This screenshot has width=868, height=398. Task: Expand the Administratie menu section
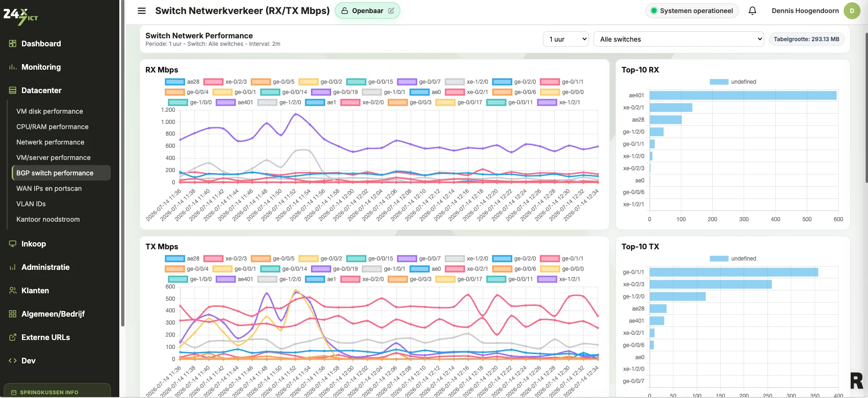[x=45, y=267]
